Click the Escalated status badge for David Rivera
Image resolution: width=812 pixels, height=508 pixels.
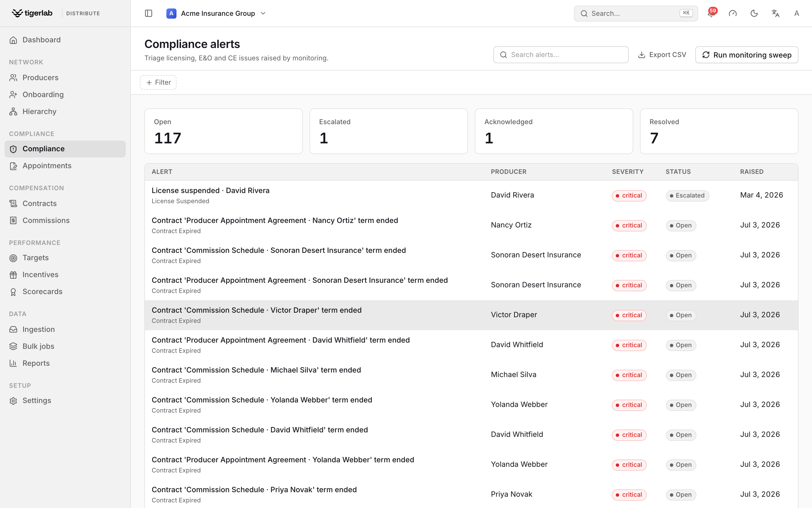[x=687, y=196]
